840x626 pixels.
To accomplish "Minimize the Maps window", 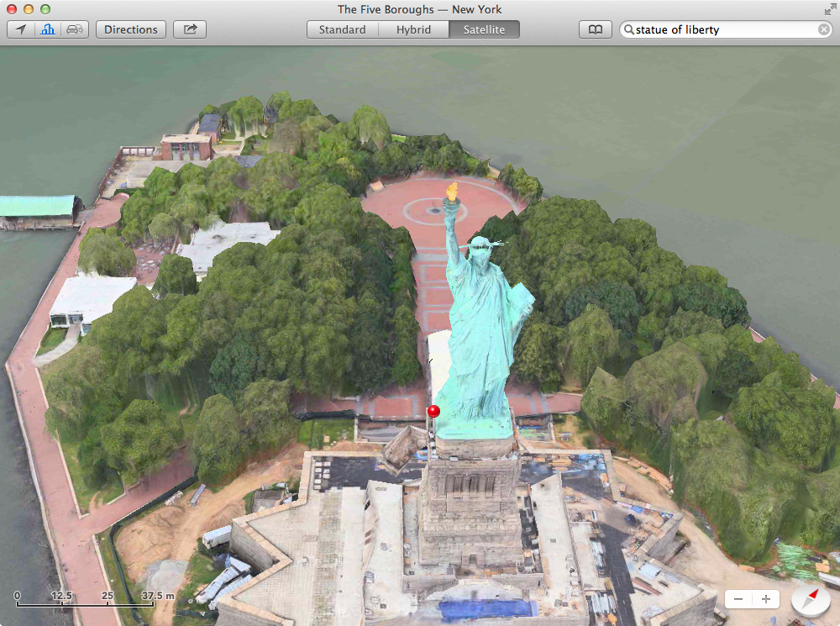I will click(29, 9).
